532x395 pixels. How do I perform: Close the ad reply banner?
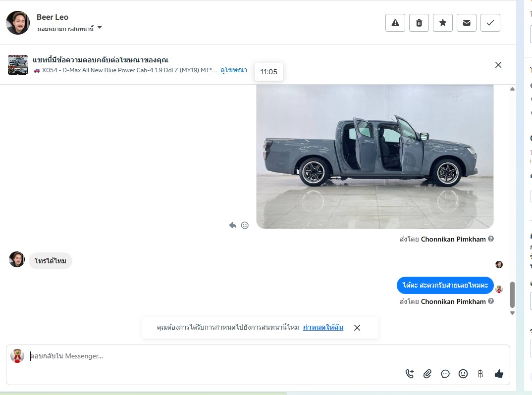coord(498,65)
